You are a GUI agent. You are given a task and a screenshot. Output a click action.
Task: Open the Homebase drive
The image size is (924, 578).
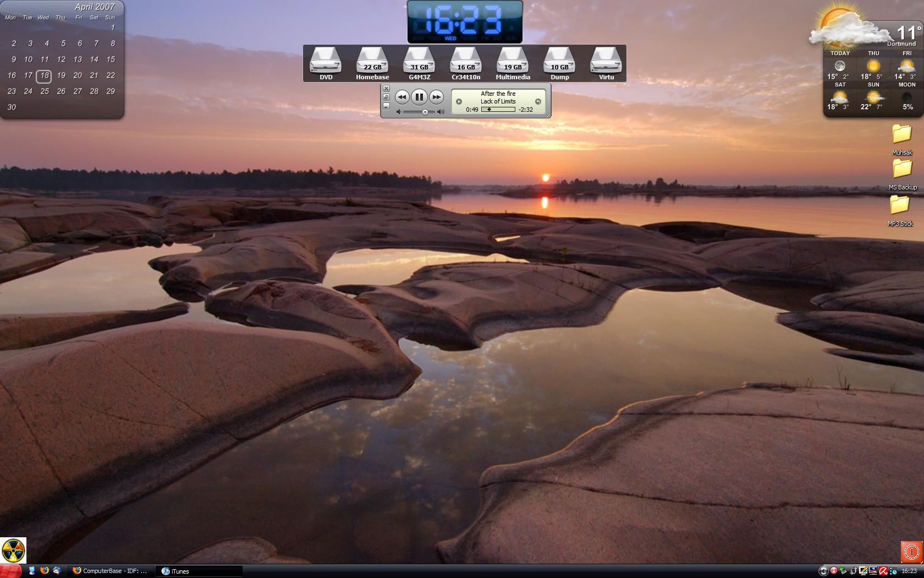(x=372, y=64)
